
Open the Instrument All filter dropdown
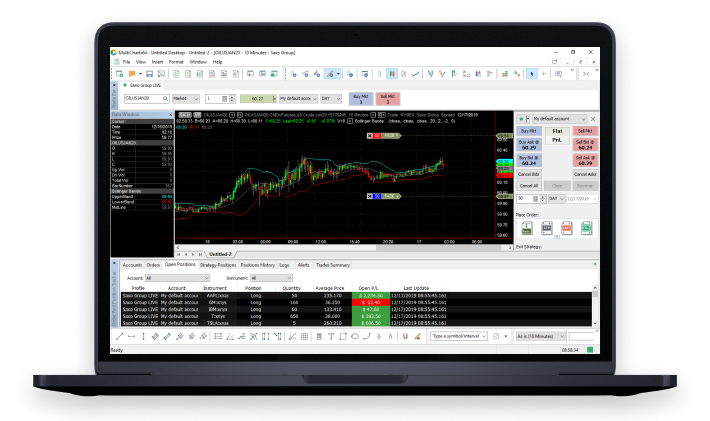coord(271,278)
